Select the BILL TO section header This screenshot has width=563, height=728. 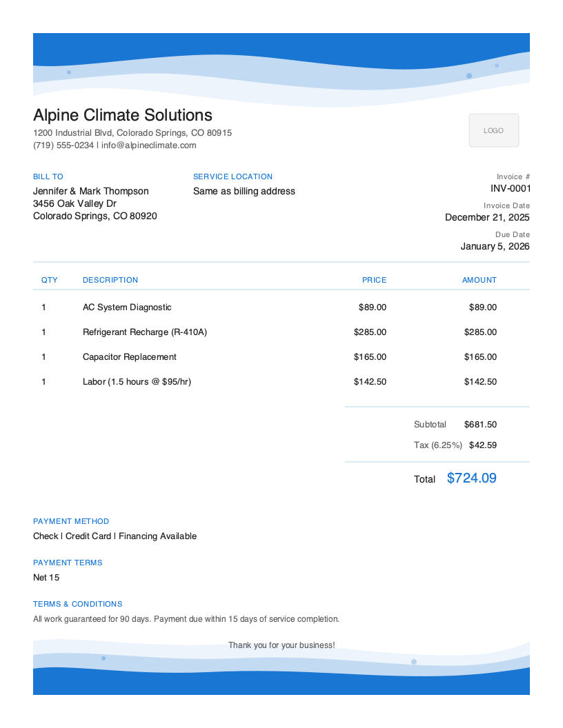tap(48, 176)
